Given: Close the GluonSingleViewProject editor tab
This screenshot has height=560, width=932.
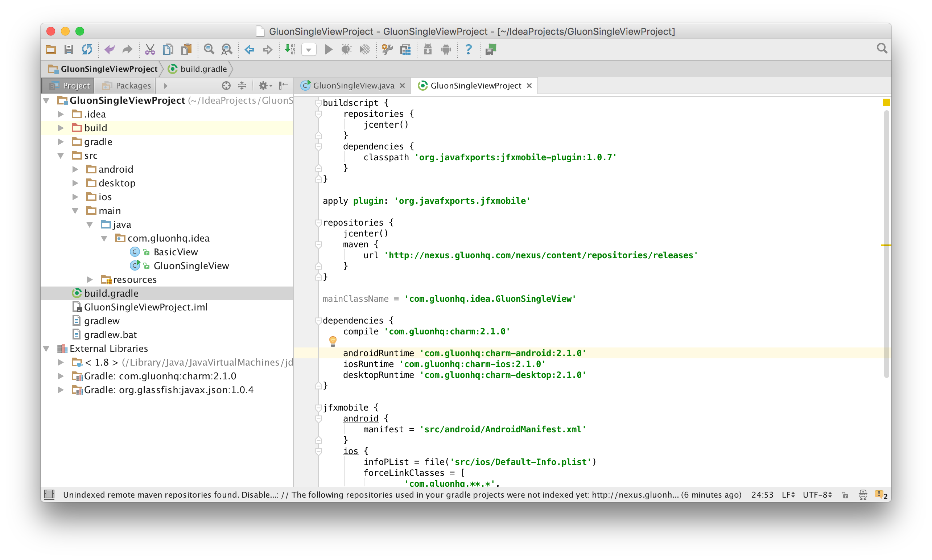Looking at the screenshot, I should (529, 86).
